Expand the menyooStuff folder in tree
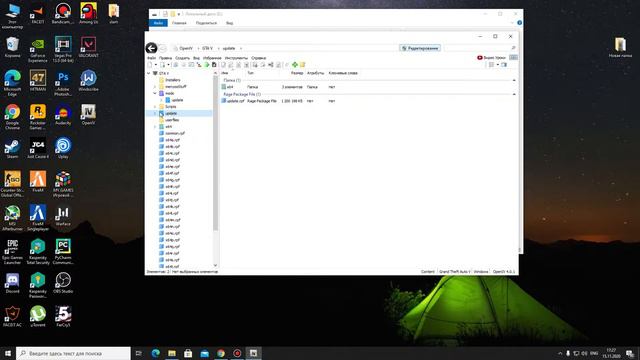This screenshot has width=640, height=360. [x=155, y=87]
